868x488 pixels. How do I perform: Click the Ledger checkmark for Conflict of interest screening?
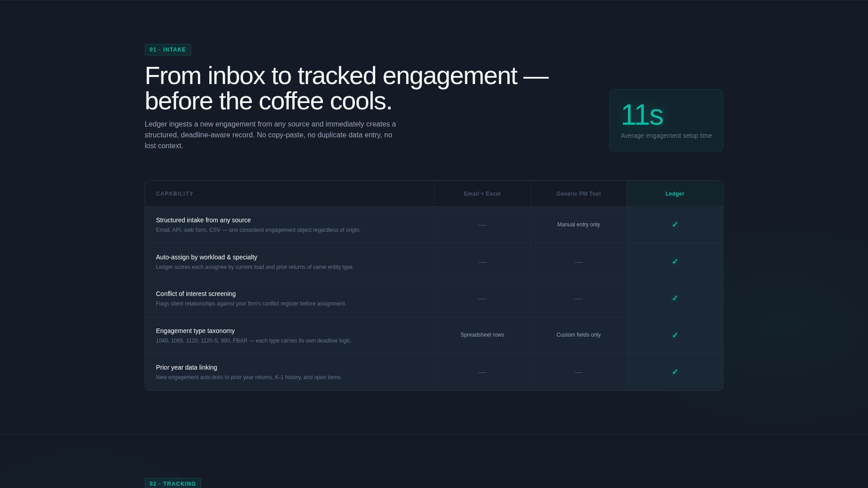click(675, 298)
